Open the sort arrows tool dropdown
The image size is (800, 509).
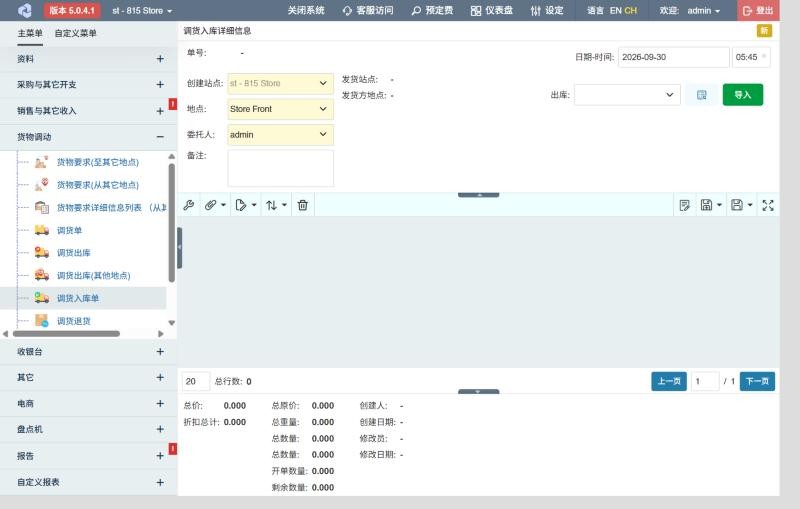point(276,205)
